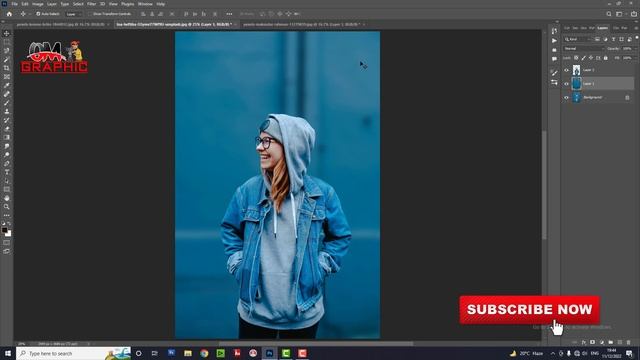Viewport: 640px width, 360px height.
Task: Select the Horizontal Type tool
Action: pyautogui.click(x=7, y=172)
